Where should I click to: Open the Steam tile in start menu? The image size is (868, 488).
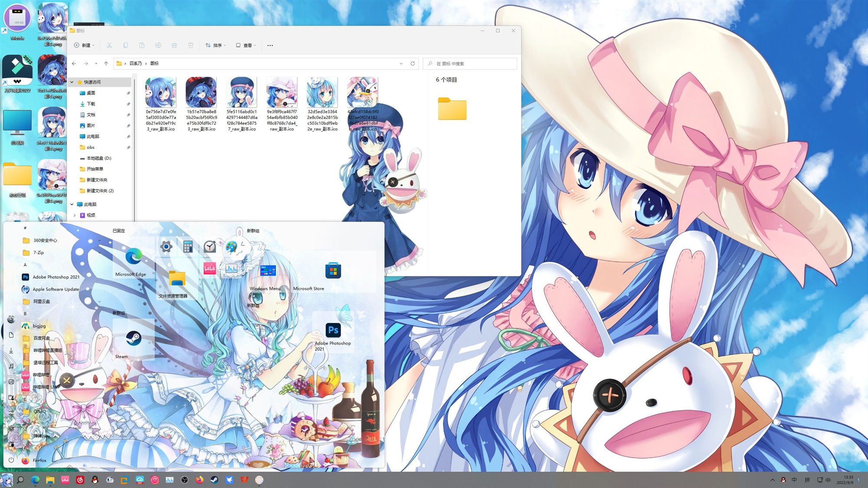[x=133, y=339]
